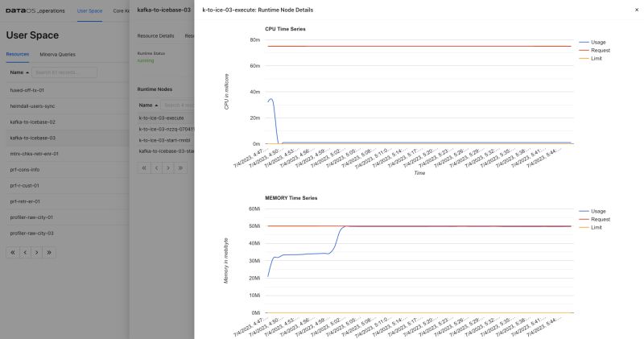
Task: Switch to the Core Kernel tab
Action: [122, 10]
